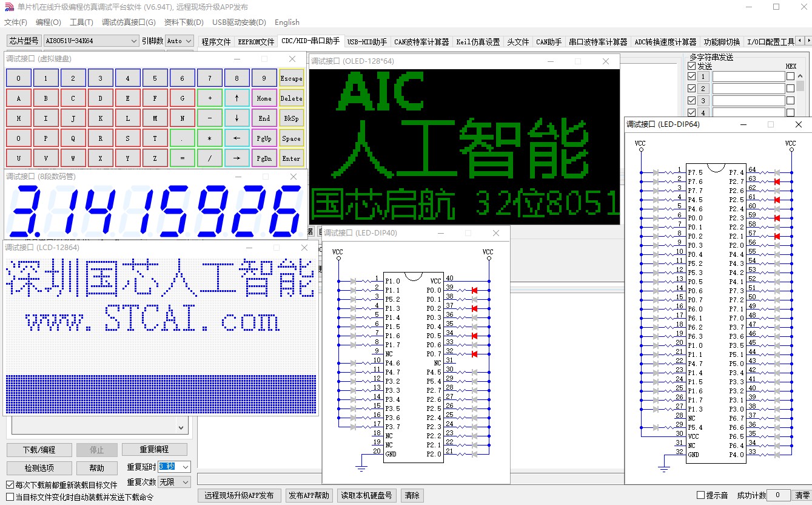This screenshot has width=812, height=505.
Task: Click the red P2.1 LED in LED-DIP64 window
Action: click(x=777, y=236)
